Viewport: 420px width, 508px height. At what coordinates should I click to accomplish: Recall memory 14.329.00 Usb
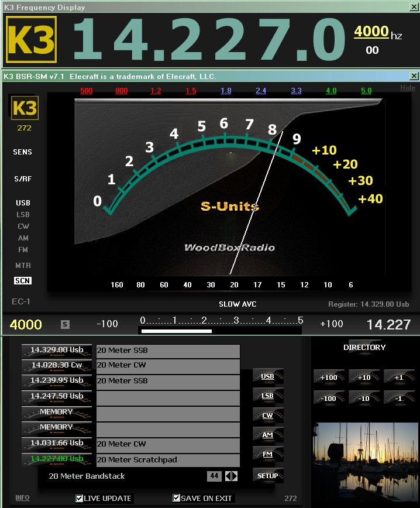[x=57, y=351]
